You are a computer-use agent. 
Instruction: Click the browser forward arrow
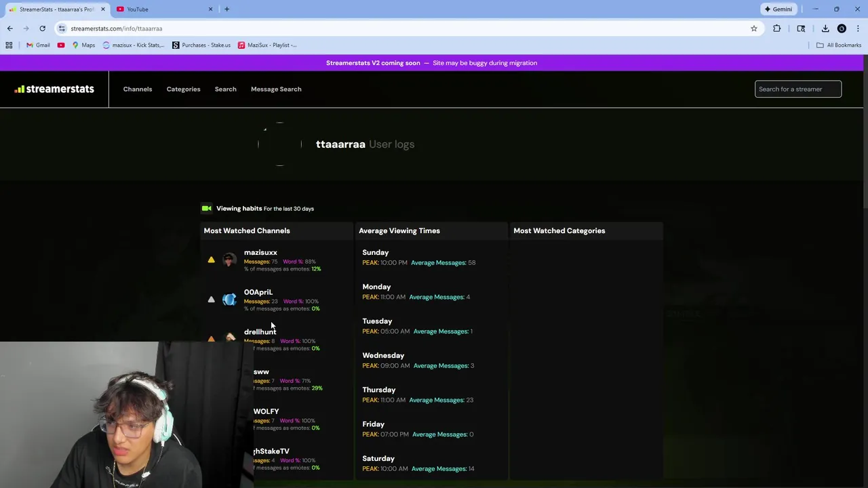click(26, 28)
